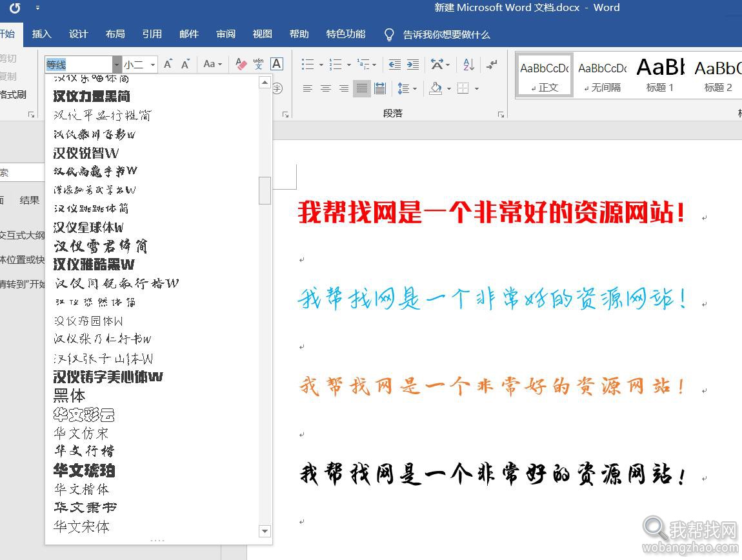
Task: Select the 黑体 font
Action: [x=70, y=395]
